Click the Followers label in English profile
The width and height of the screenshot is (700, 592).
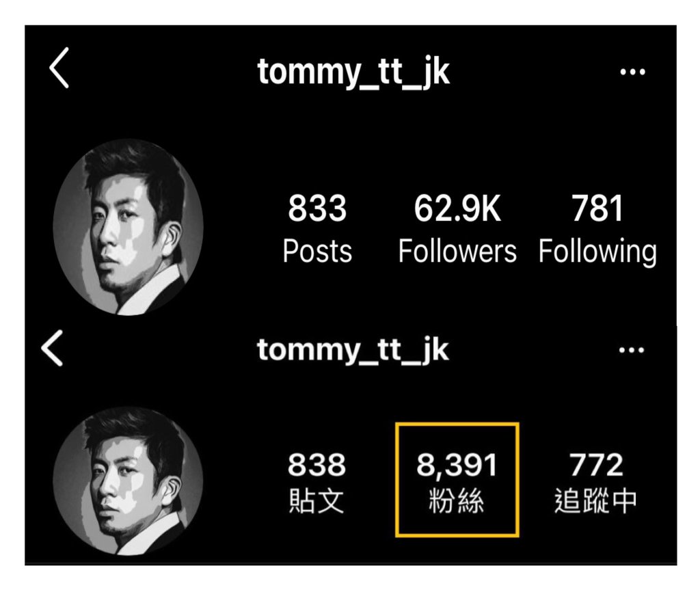click(457, 251)
